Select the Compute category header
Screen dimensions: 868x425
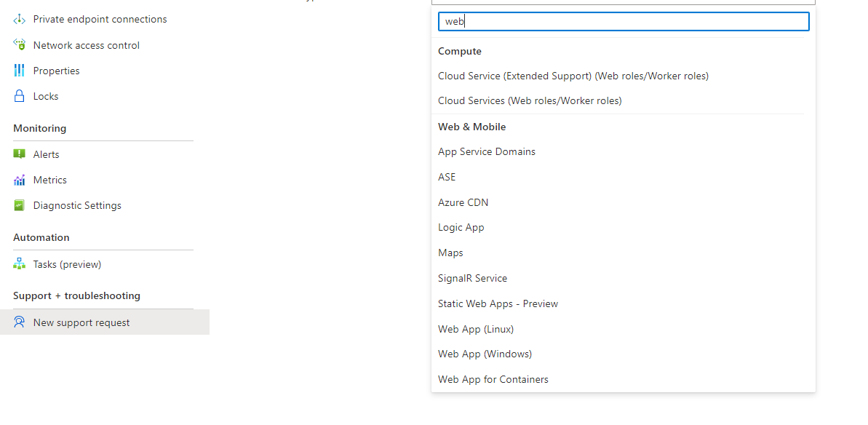459,51
